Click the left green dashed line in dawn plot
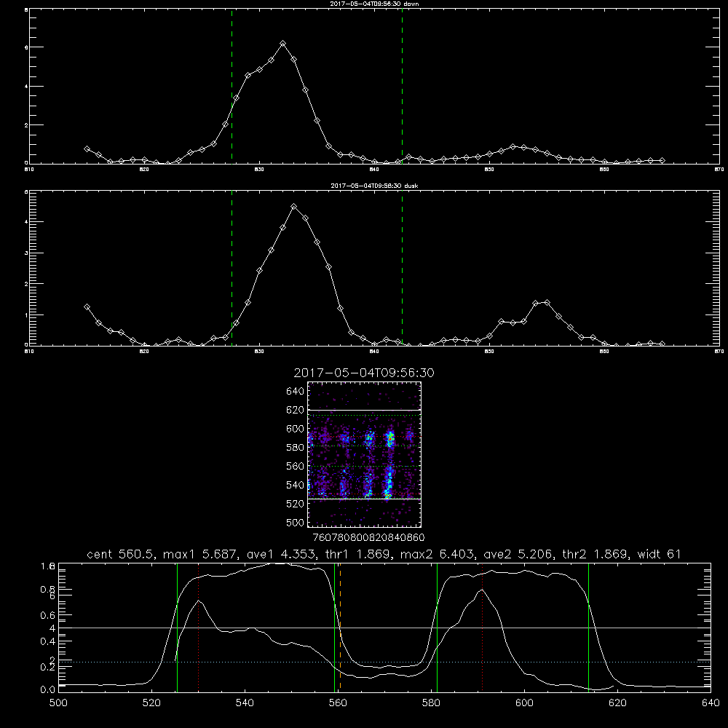The image size is (728, 728). click(232, 87)
